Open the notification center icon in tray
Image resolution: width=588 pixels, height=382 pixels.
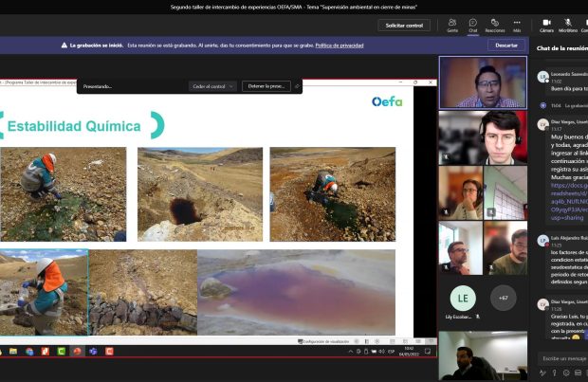[428, 352]
